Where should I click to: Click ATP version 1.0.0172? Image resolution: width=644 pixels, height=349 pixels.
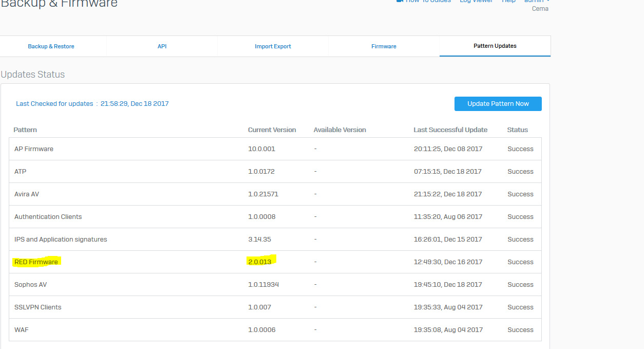262,172
